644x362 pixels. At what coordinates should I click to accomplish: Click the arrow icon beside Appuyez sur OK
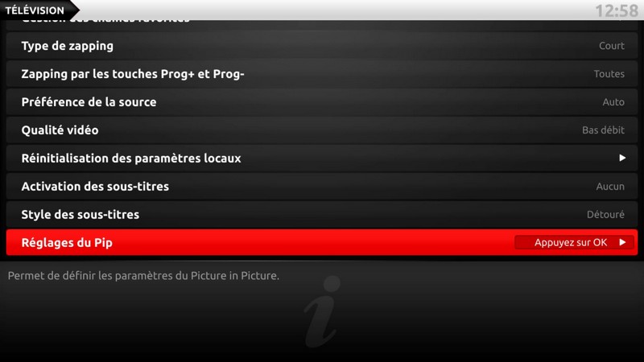tap(622, 243)
